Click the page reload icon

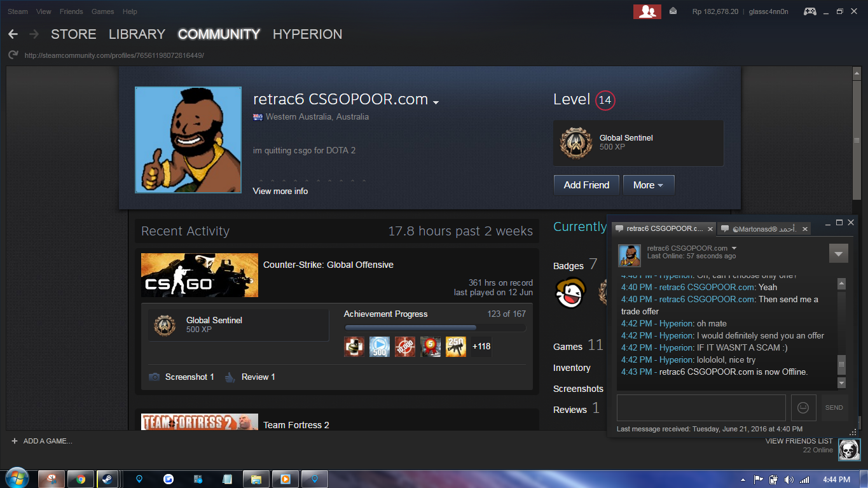[x=13, y=55]
